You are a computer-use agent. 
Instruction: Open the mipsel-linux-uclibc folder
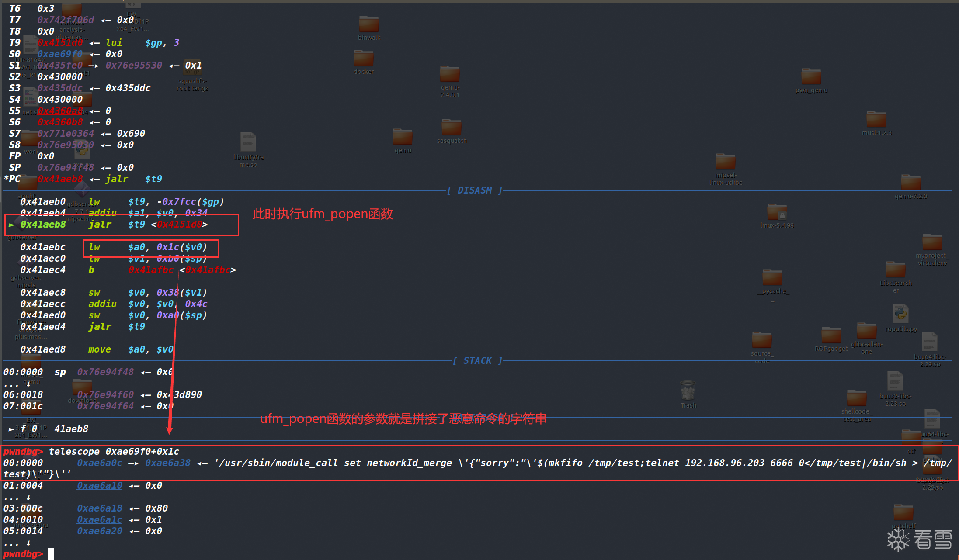pos(725,162)
